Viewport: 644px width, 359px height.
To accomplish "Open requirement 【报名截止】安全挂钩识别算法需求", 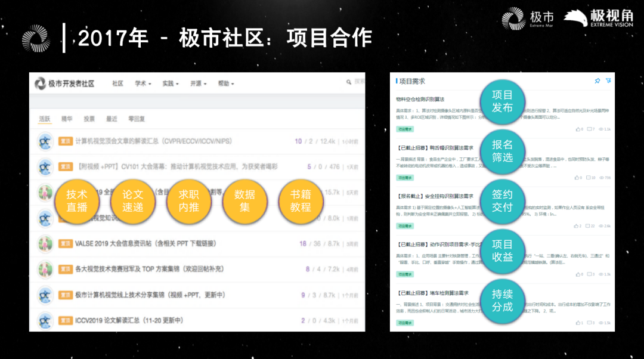I will (435, 196).
